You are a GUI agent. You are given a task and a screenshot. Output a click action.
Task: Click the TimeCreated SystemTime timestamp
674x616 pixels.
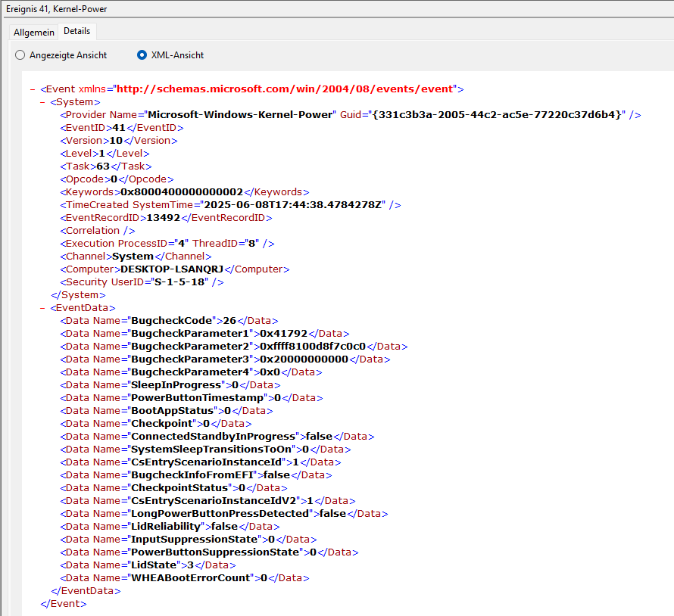(293, 205)
